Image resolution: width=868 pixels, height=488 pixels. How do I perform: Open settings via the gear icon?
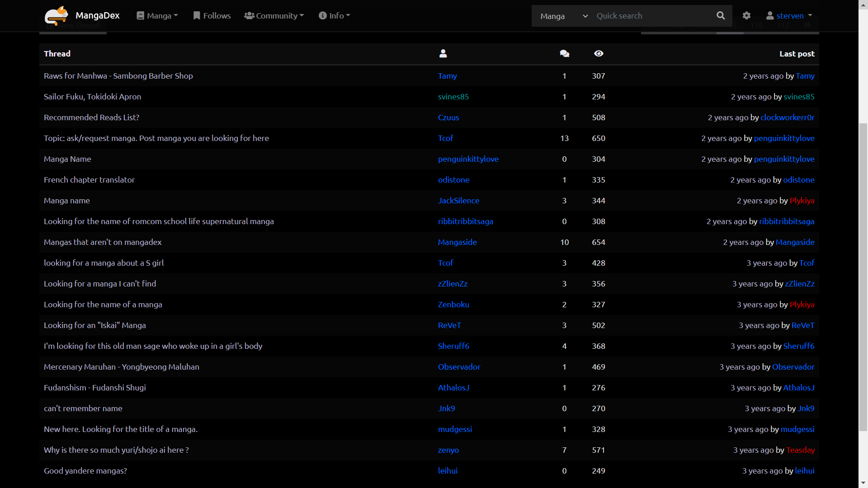pos(746,16)
